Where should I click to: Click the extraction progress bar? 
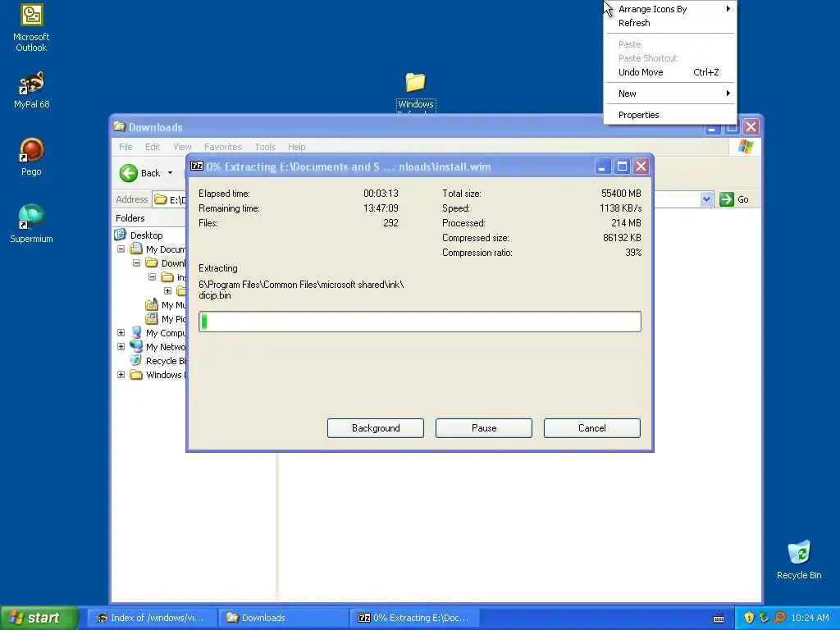[x=419, y=322]
